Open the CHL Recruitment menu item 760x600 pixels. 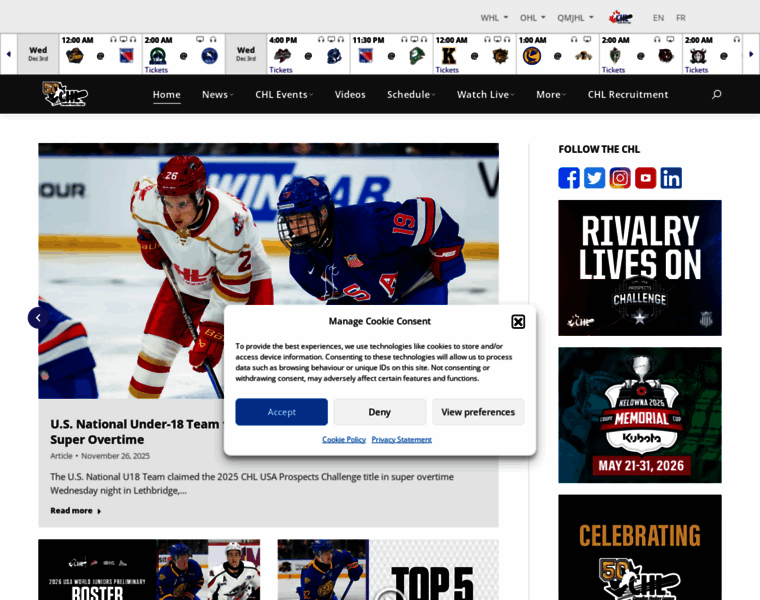(628, 95)
